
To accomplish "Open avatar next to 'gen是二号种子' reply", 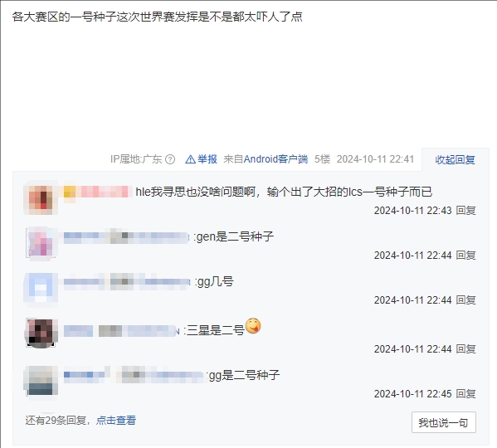I will point(41,242).
